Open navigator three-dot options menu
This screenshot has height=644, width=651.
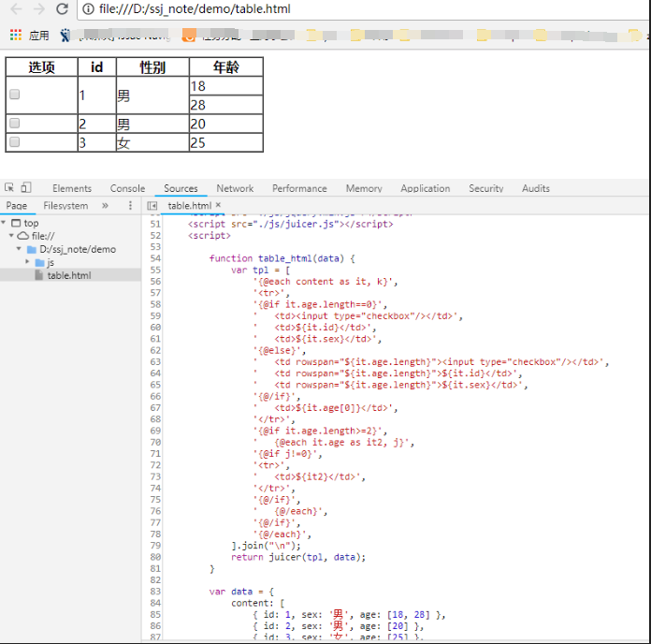click(130, 205)
